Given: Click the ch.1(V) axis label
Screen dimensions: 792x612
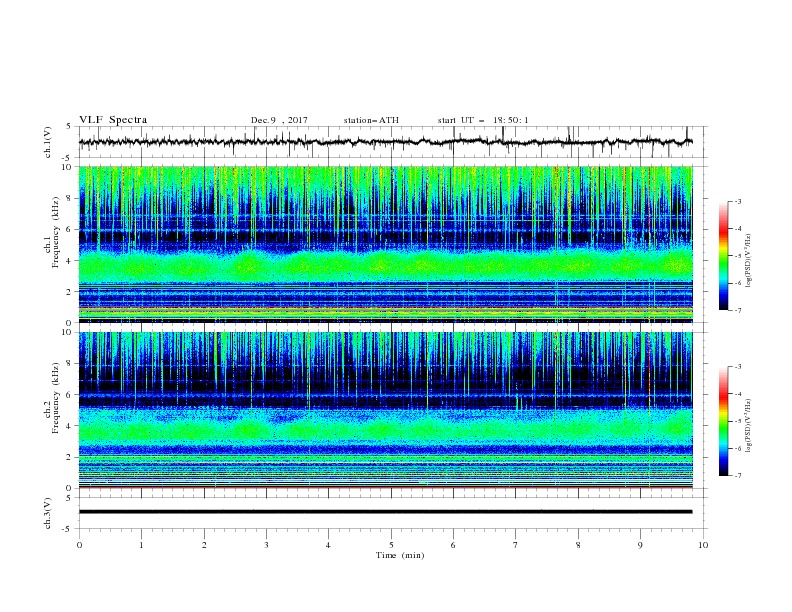Looking at the screenshot, I should 48,142.
